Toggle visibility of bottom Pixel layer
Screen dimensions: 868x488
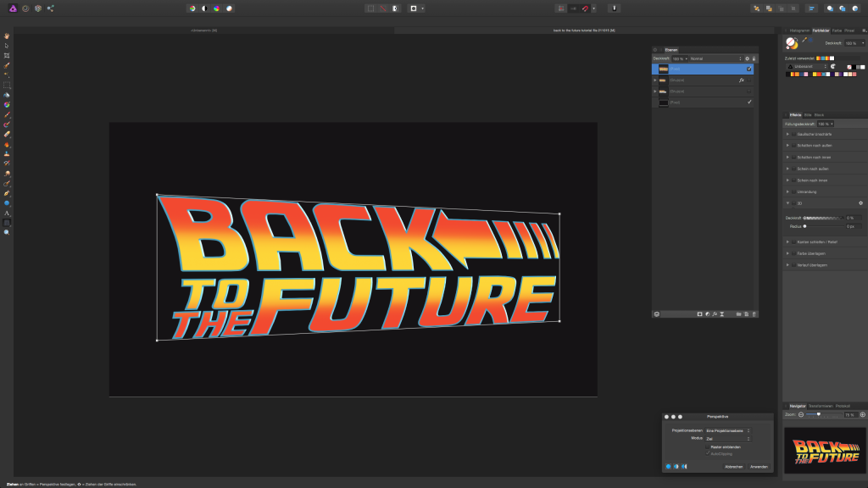[749, 103]
